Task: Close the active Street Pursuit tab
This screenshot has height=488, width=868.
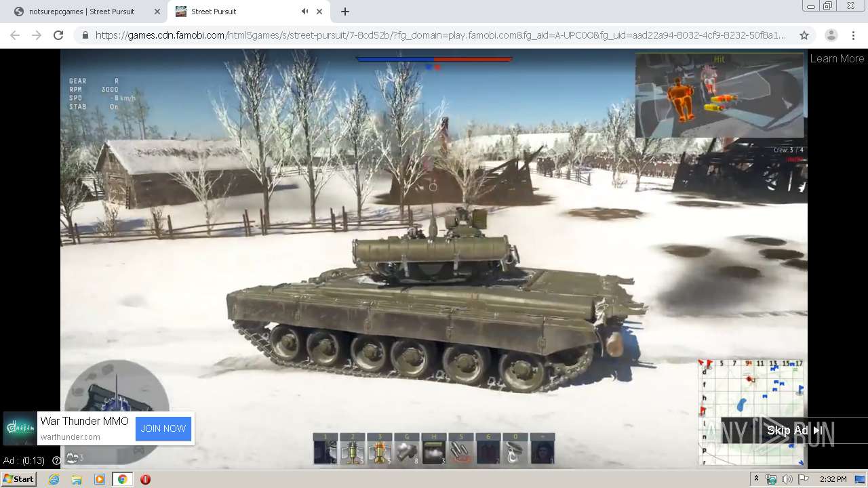Action: [319, 12]
